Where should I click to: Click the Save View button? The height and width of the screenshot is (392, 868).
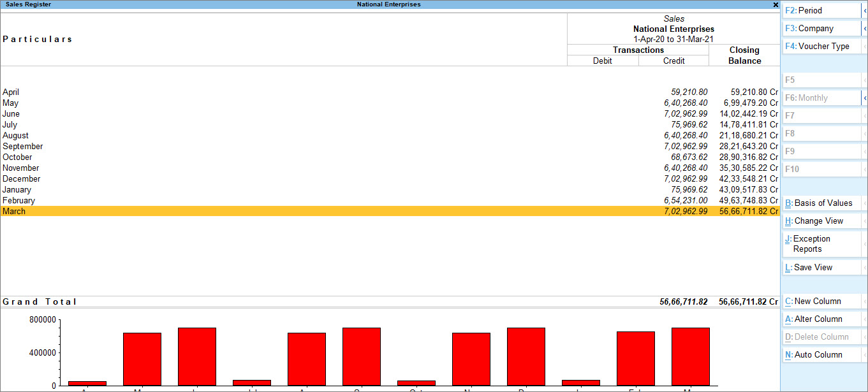click(821, 268)
